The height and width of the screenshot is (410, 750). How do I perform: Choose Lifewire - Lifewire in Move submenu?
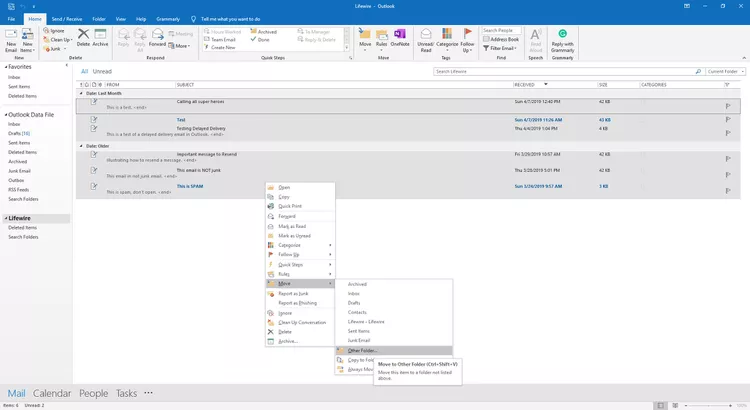(x=394, y=321)
